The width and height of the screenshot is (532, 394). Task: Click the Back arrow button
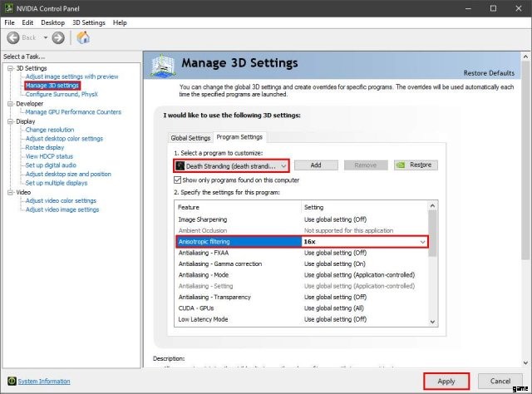point(14,37)
